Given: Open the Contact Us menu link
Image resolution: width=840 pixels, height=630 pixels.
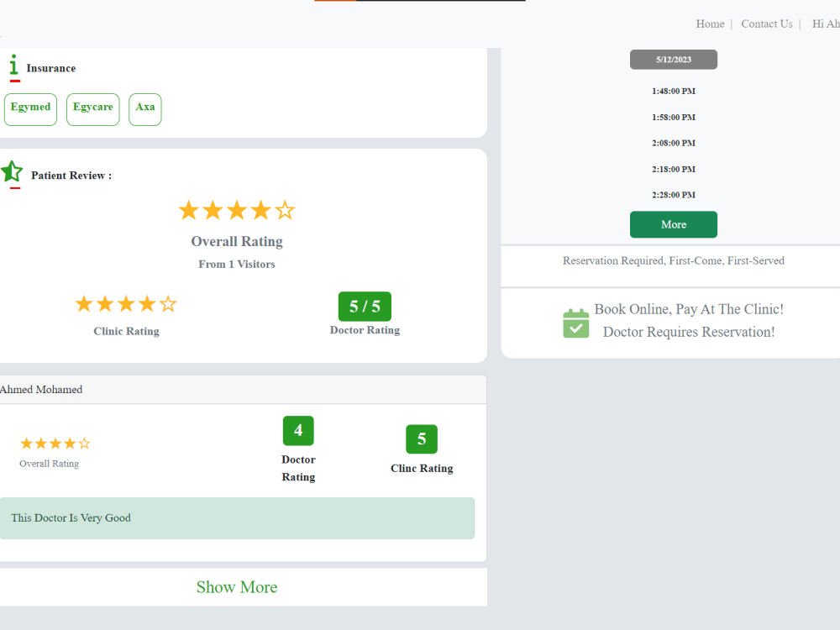Looking at the screenshot, I should 767,24.
